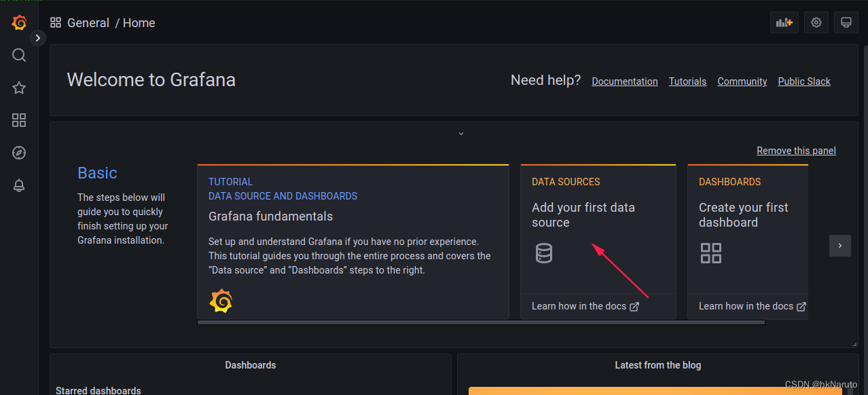Open the Alerting bell icon
The height and width of the screenshot is (395, 868).
coord(18,185)
